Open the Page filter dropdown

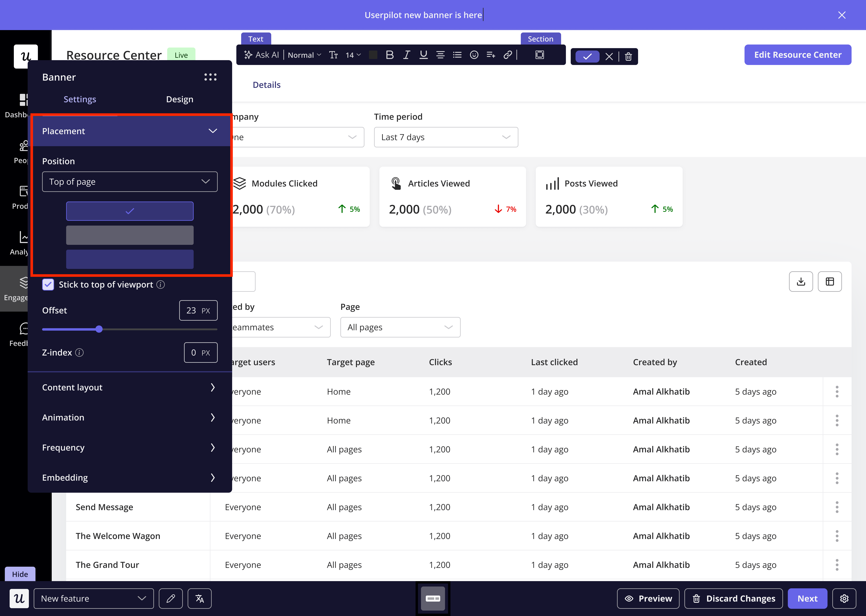point(400,327)
